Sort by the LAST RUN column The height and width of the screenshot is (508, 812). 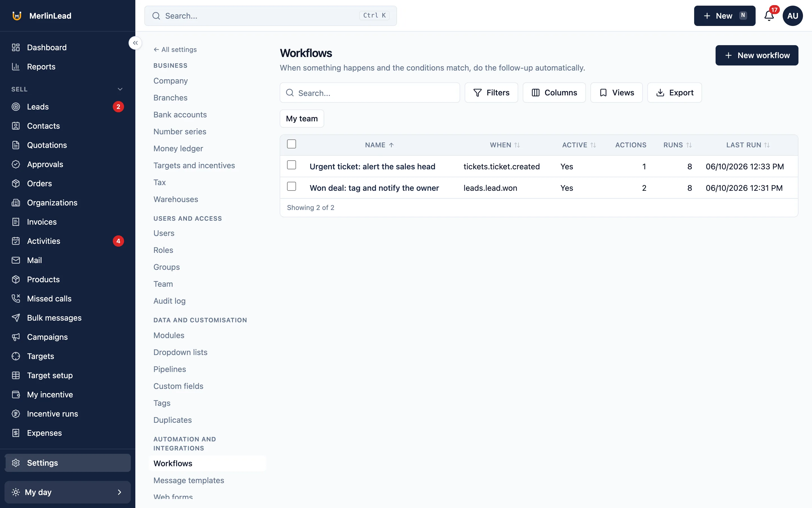click(x=748, y=145)
